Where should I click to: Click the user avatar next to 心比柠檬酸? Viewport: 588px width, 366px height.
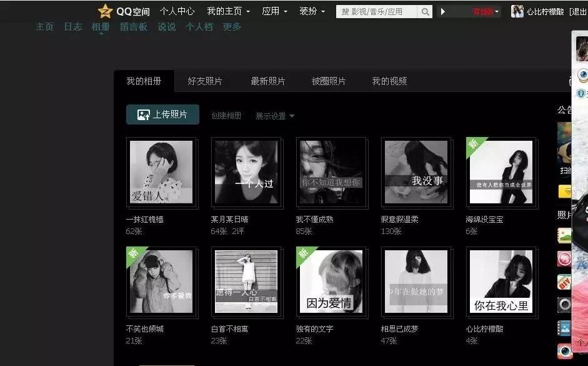516,10
